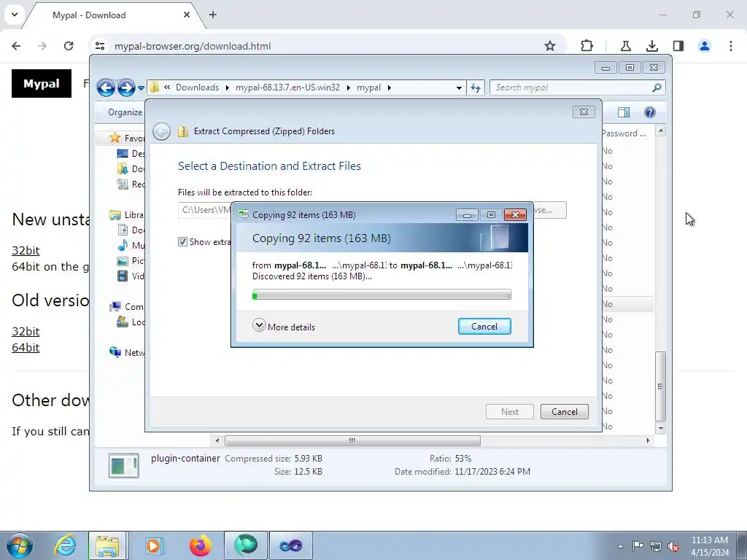Click the taskbar clock showing 11:13 AM
Image resolution: width=747 pixels, height=560 pixels.
click(710, 546)
